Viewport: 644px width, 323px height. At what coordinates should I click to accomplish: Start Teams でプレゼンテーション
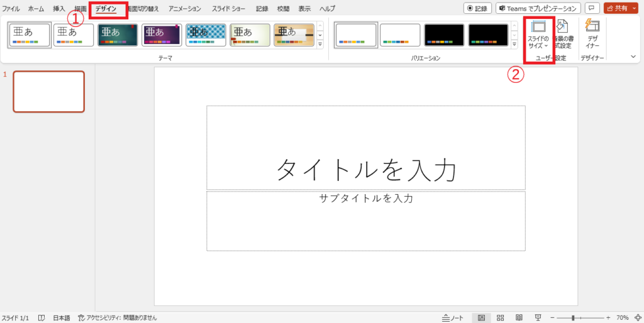point(538,8)
